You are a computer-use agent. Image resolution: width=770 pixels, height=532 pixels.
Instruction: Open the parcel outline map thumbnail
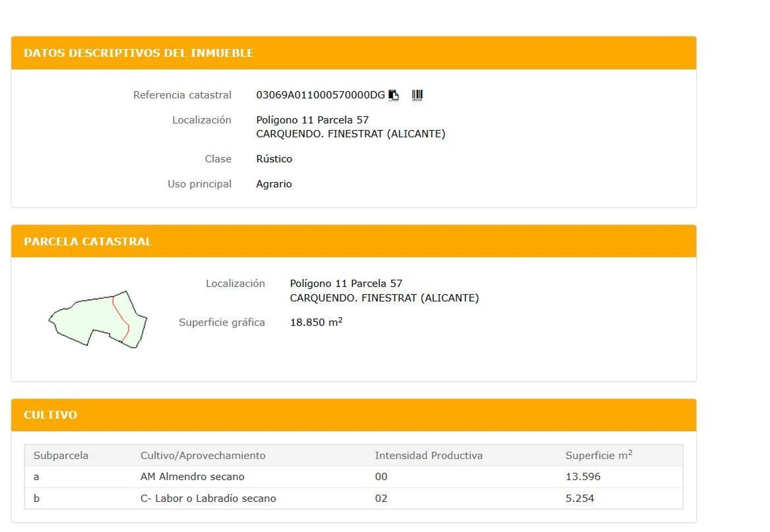coord(98,319)
